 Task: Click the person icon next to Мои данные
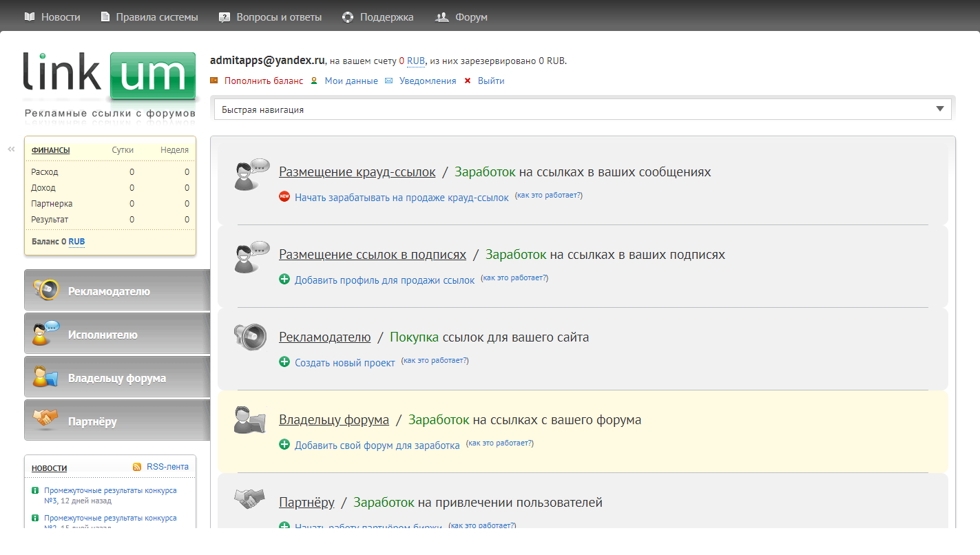point(314,81)
